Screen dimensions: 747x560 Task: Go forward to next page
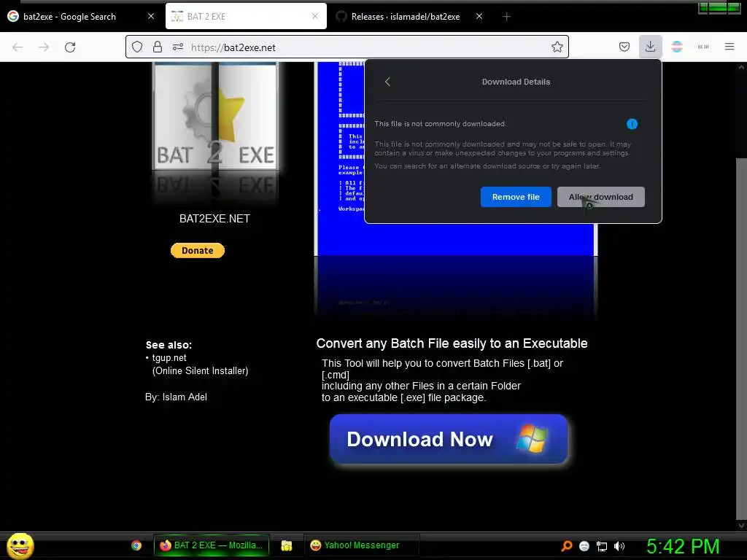44,47
